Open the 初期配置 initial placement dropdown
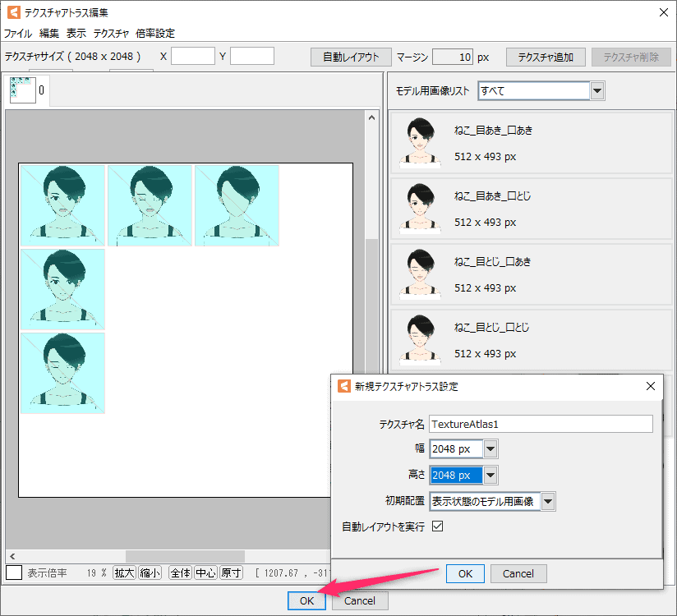Viewport: 677px width, 616px height. click(x=548, y=501)
